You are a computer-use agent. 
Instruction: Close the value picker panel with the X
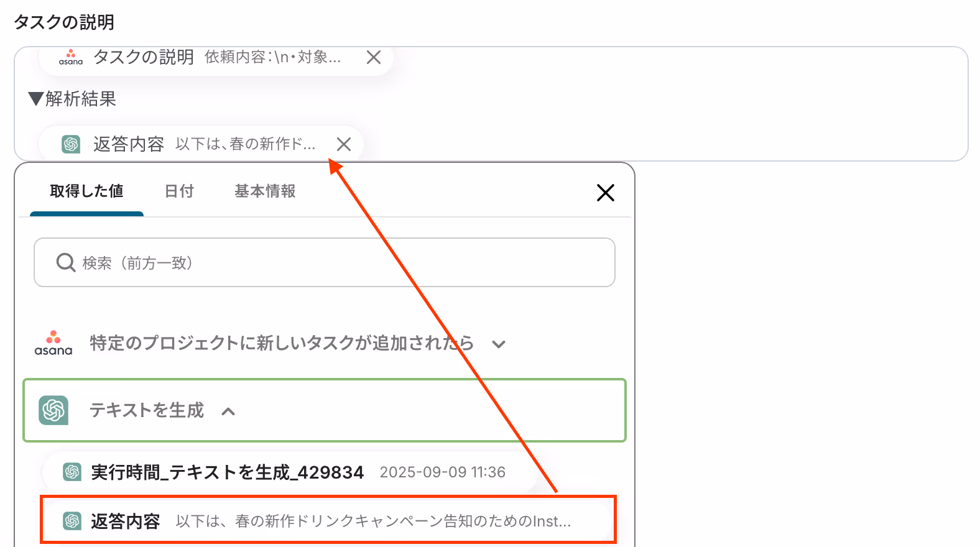click(x=606, y=193)
